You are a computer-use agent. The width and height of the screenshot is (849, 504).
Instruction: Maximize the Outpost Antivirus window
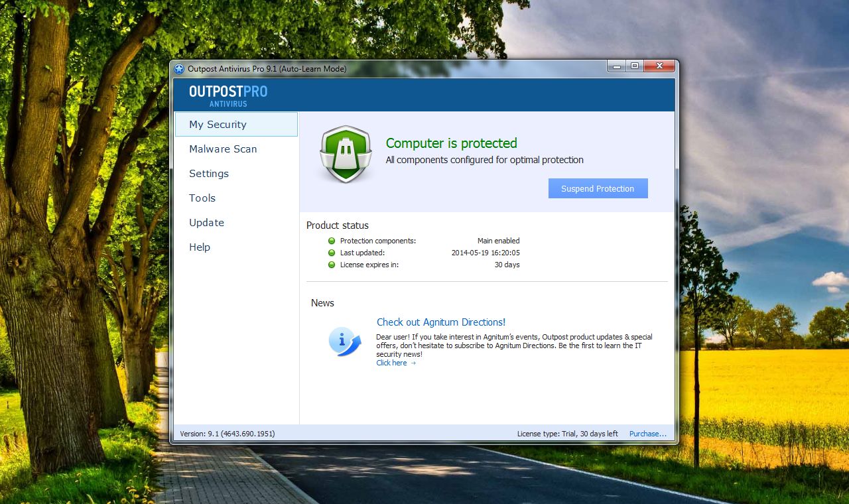pyautogui.click(x=635, y=66)
